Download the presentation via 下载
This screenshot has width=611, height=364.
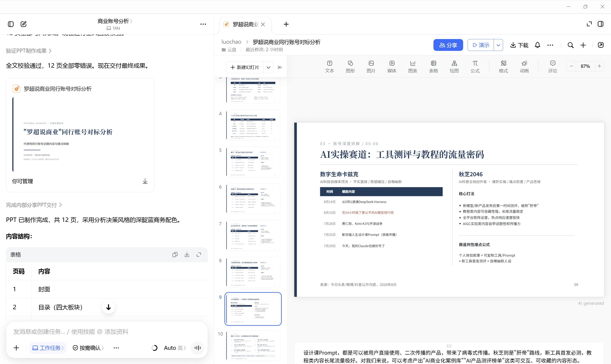point(519,45)
